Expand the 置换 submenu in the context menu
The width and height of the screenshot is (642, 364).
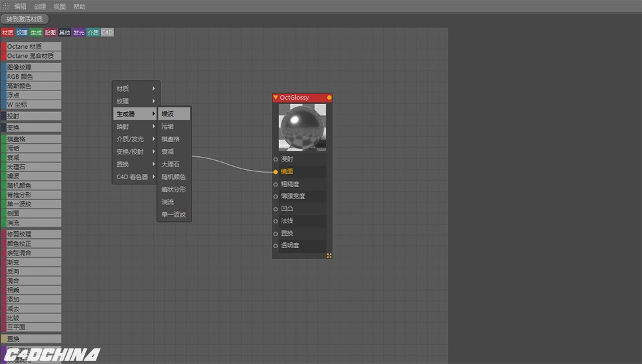point(136,164)
